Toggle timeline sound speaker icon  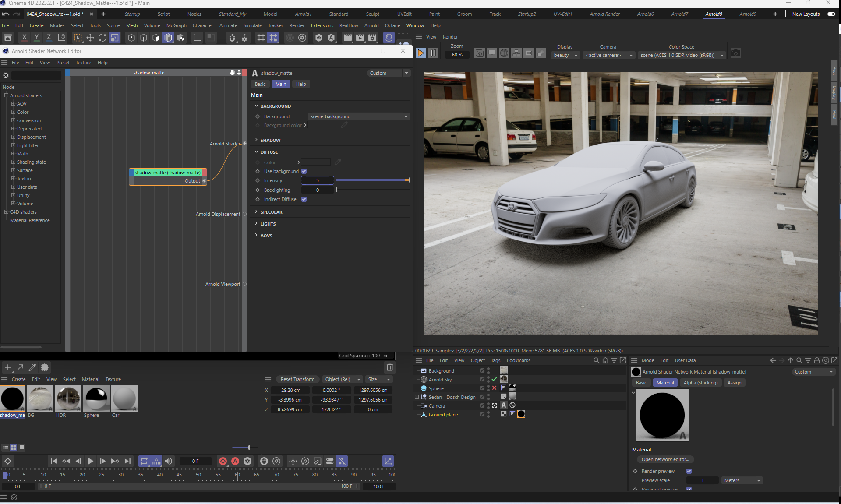click(169, 461)
